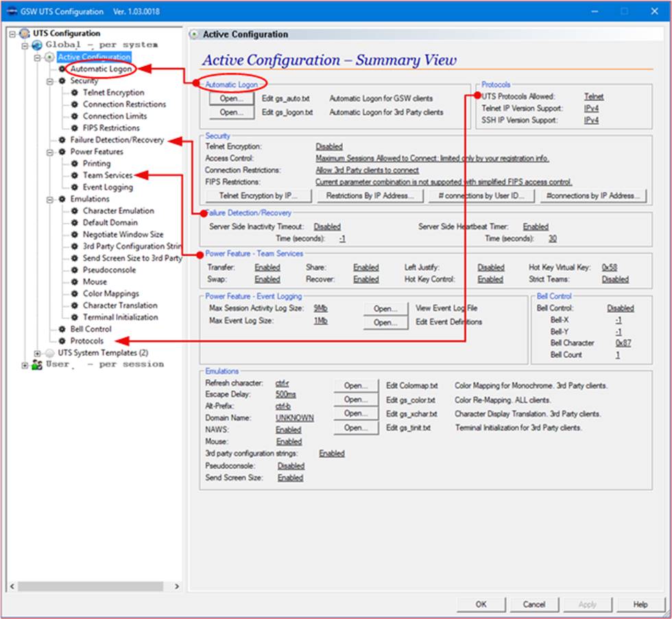672x619 pixels.
Task: Click the Telnet Encryption Disabled link
Action: (x=329, y=147)
